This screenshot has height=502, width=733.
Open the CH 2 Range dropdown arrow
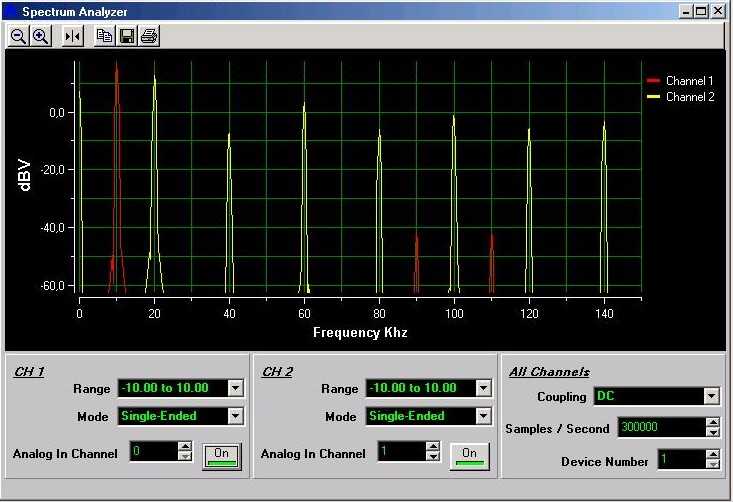click(x=483, y=388)
